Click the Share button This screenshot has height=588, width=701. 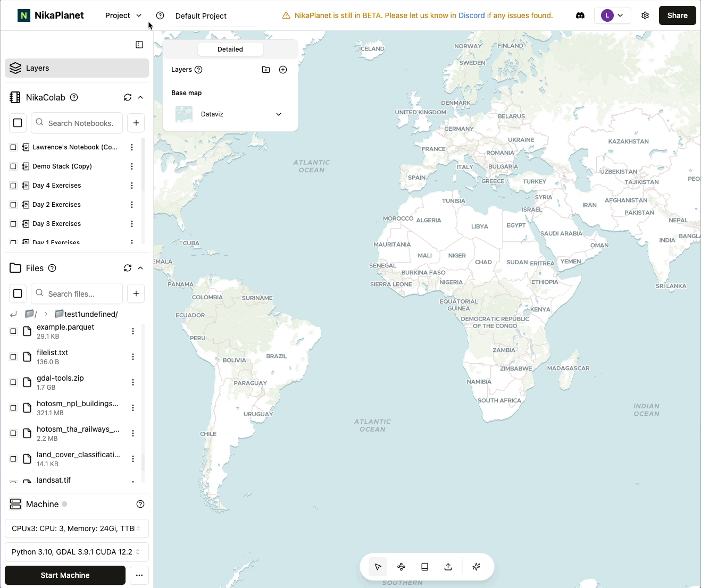[x=677, y=15]
